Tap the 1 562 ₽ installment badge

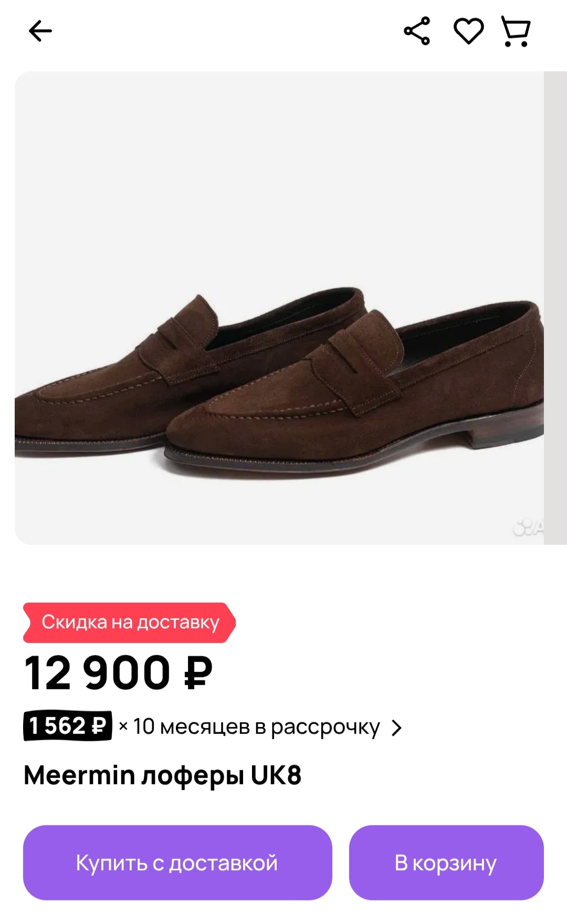[x=68, y=727]
